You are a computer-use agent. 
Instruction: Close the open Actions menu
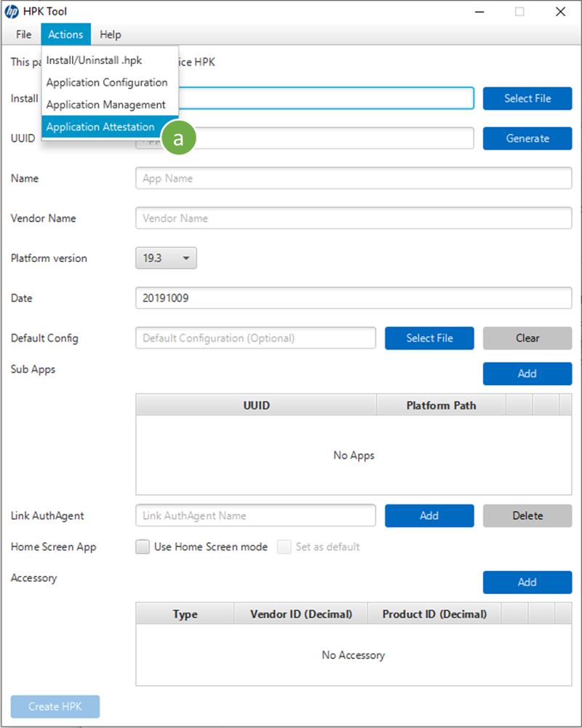[x=65, y=34]
